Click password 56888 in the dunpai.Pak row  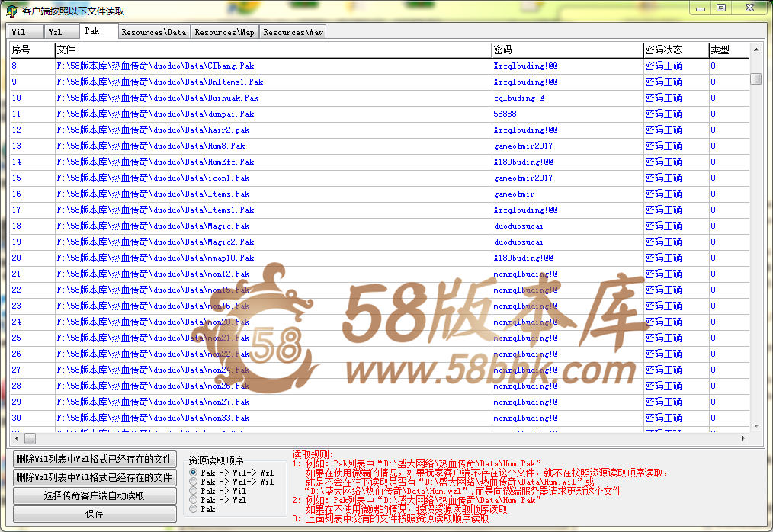(x=505, y=114)
